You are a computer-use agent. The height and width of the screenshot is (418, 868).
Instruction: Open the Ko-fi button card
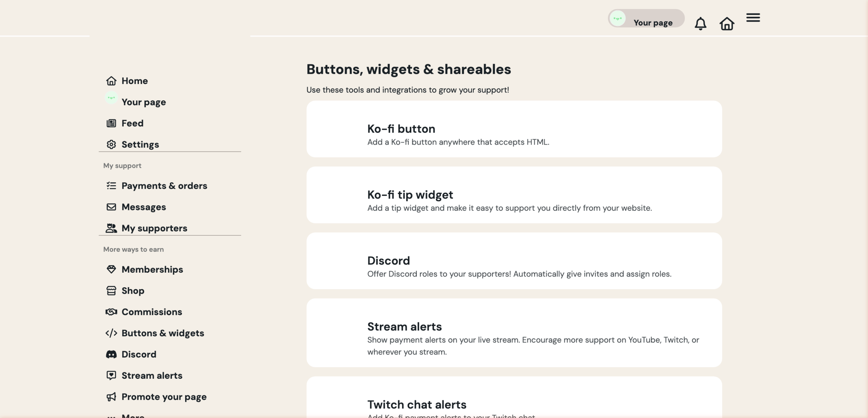click(x=514, y=129)
